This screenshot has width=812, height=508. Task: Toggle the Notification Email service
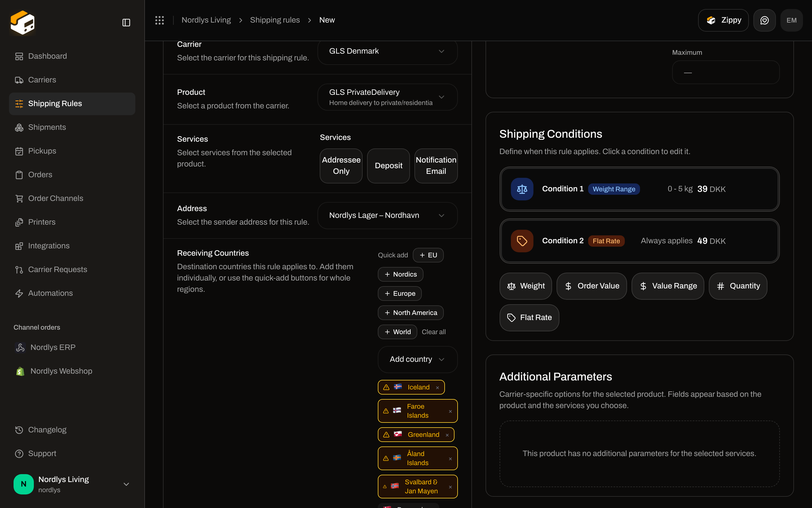pyautogui.click(x=436, y=166)
